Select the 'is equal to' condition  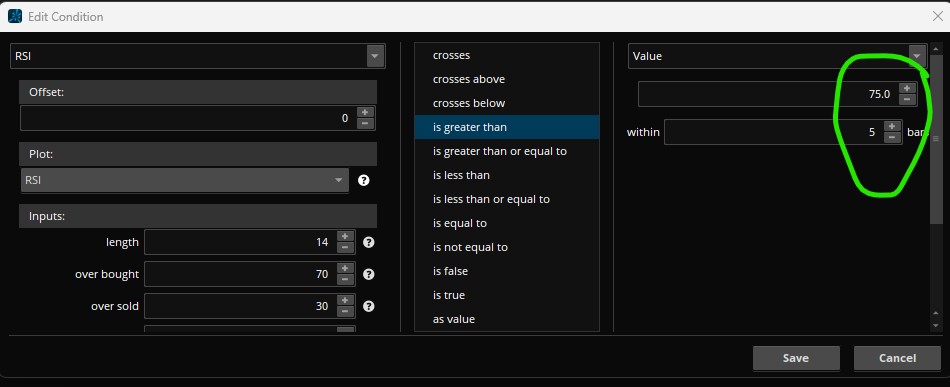507,223
